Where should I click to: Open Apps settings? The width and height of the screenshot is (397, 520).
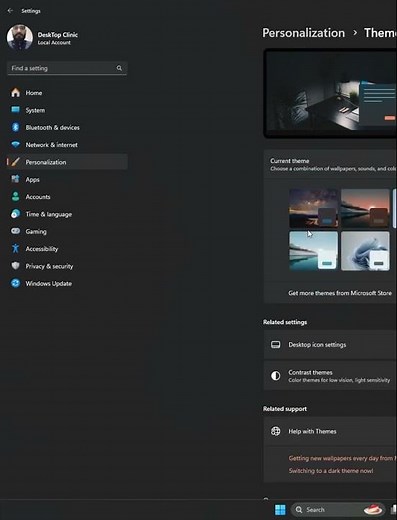pos(67,179)
